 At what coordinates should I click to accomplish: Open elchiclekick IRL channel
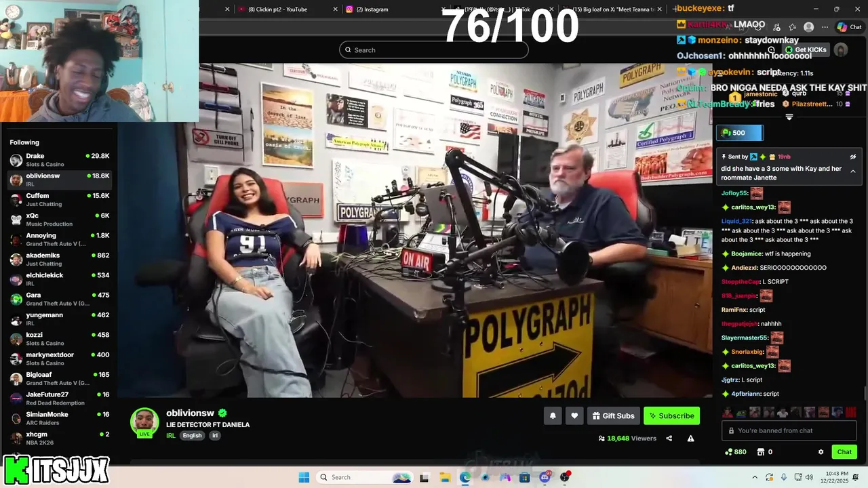[x=60, y=279]
